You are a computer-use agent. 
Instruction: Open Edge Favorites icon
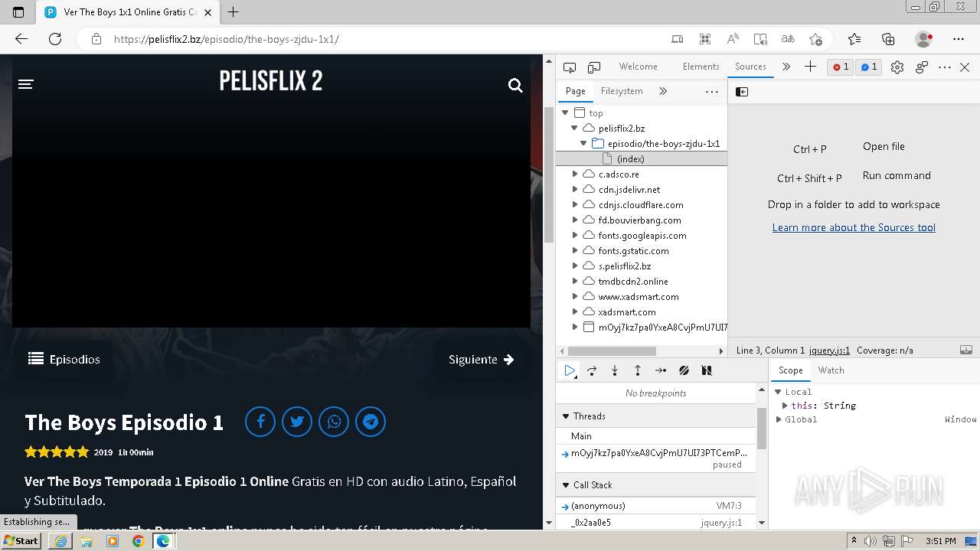coord(854,39)
